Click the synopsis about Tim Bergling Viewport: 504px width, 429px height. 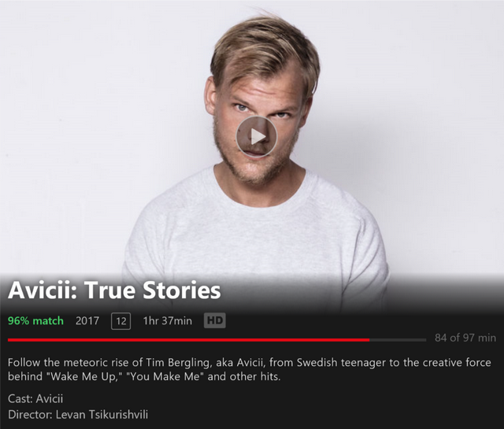(250, 369)
